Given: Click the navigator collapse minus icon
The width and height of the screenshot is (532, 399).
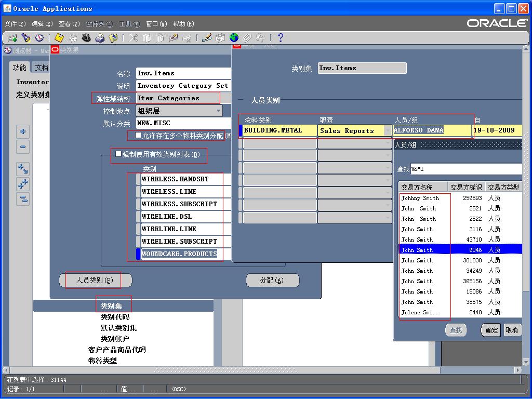Looking at the screenshot, I should 23,147.
